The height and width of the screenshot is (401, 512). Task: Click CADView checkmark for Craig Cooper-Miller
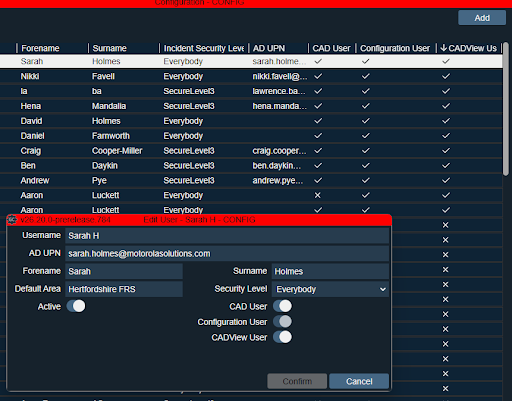click(446, 151)
